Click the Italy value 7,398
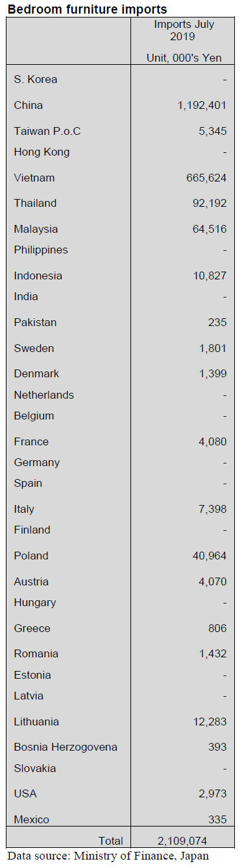 coord(213,509)
